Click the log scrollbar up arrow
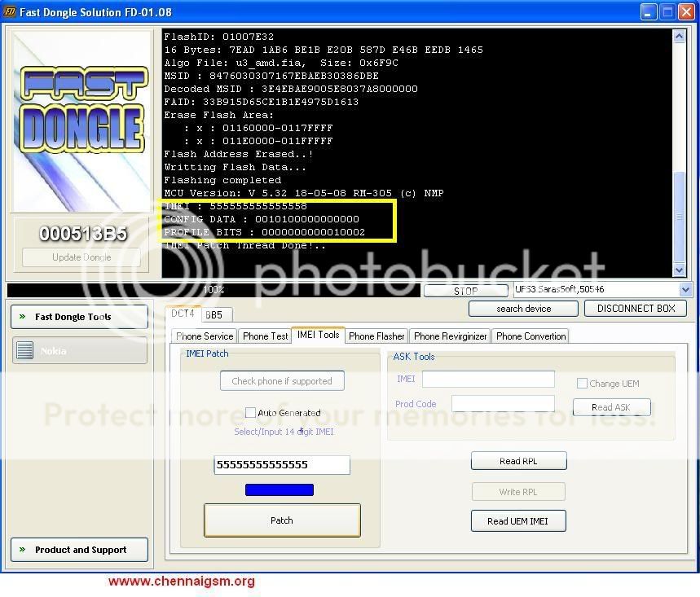The image size is (700, 597). (679, 37)
